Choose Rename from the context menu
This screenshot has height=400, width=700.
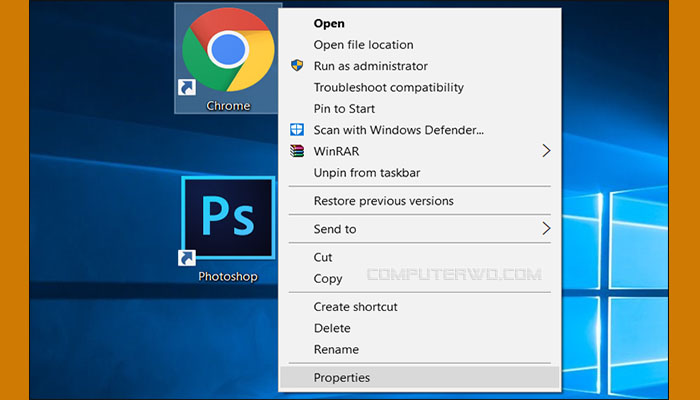click(x=336, y=350)
